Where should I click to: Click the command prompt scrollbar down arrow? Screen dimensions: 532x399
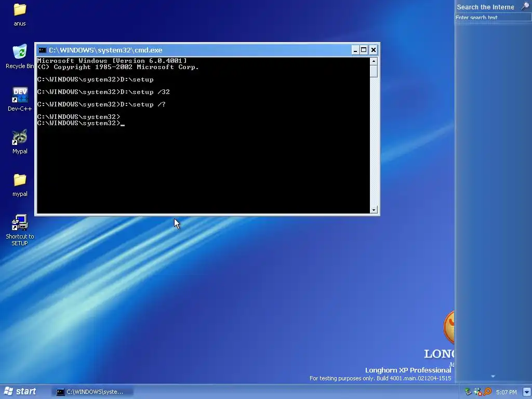coord(374,210)
